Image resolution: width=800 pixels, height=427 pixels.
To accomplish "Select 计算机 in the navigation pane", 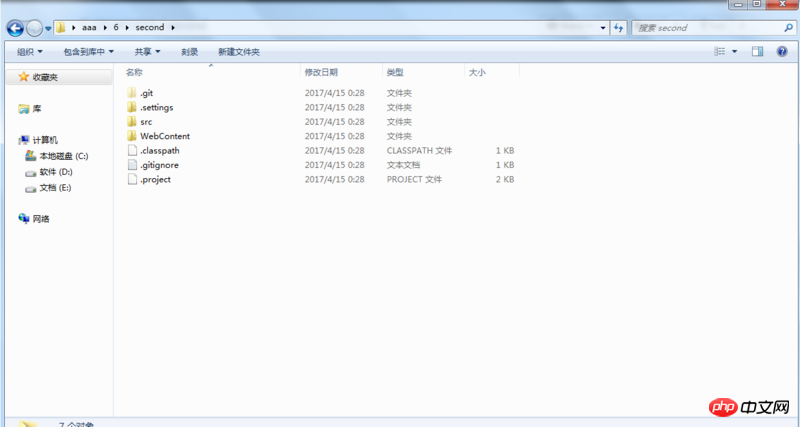I will (x=45, y=140).
